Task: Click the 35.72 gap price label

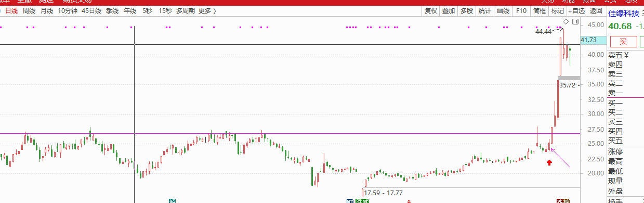Action: tap(568, 85)
